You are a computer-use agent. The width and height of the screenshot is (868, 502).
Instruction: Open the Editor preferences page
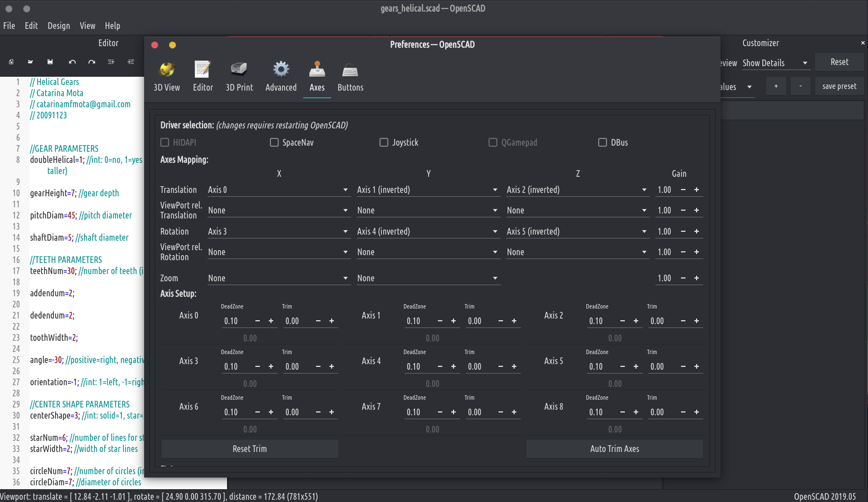coord(203,77)
